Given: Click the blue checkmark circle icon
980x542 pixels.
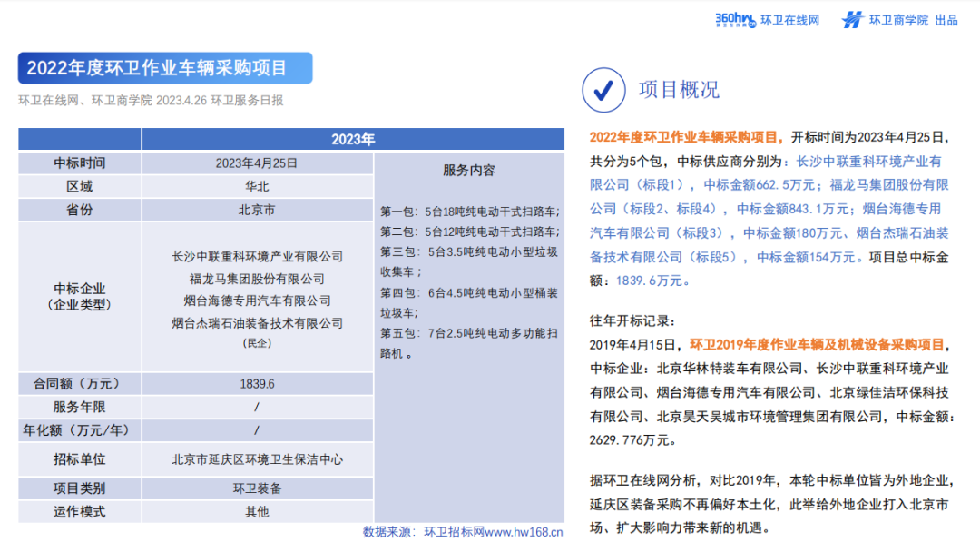Looking at the screenshot, I should 603,90.
